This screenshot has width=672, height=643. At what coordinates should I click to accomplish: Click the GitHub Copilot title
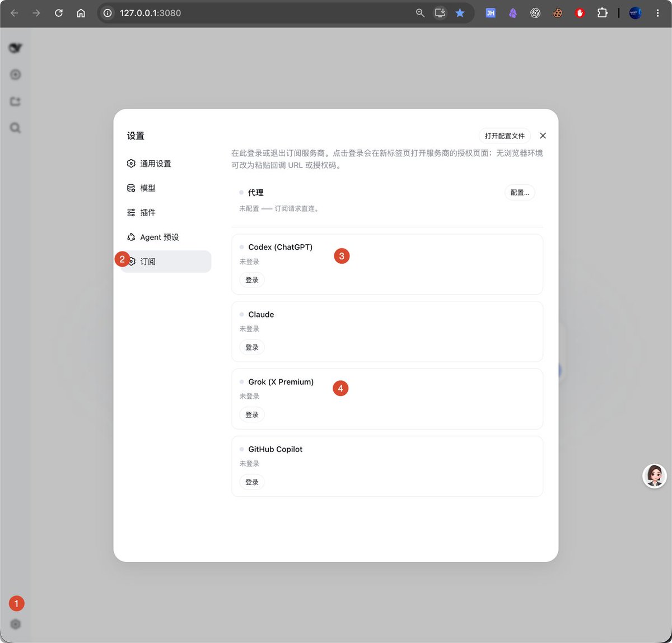276,449
